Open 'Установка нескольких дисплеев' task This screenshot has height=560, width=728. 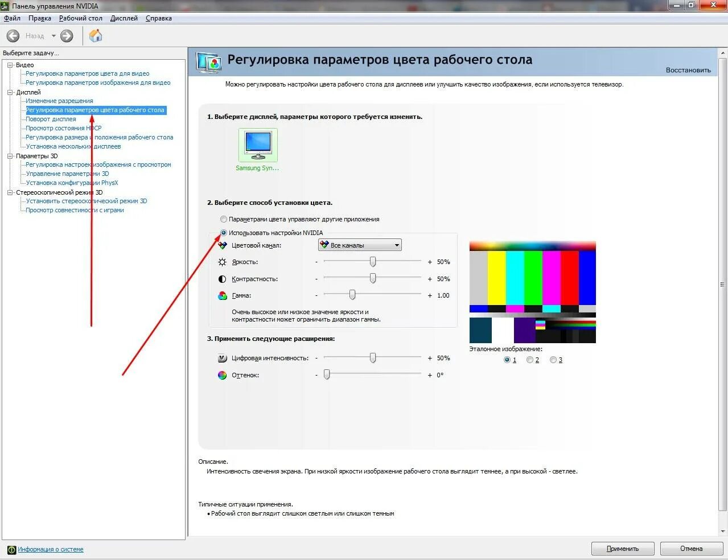(x=73, y=147)
